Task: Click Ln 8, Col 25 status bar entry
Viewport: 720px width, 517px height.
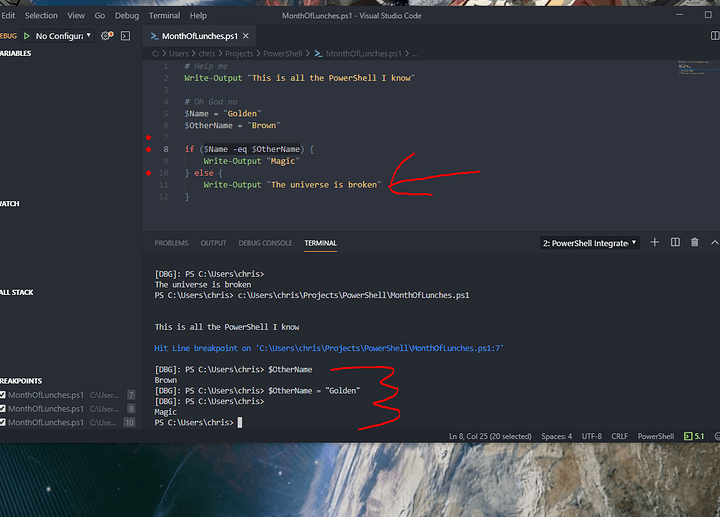Action: 490,436
